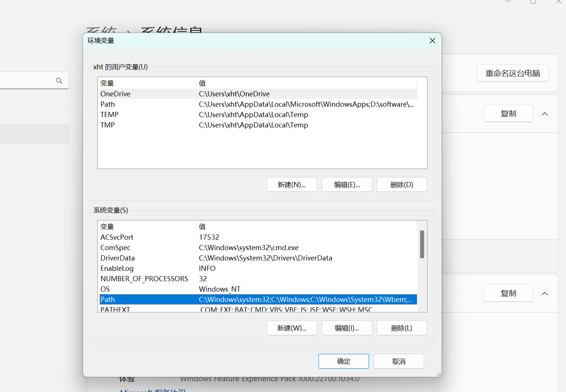Close the 环境变量 dialog

[x=432, y=40]
